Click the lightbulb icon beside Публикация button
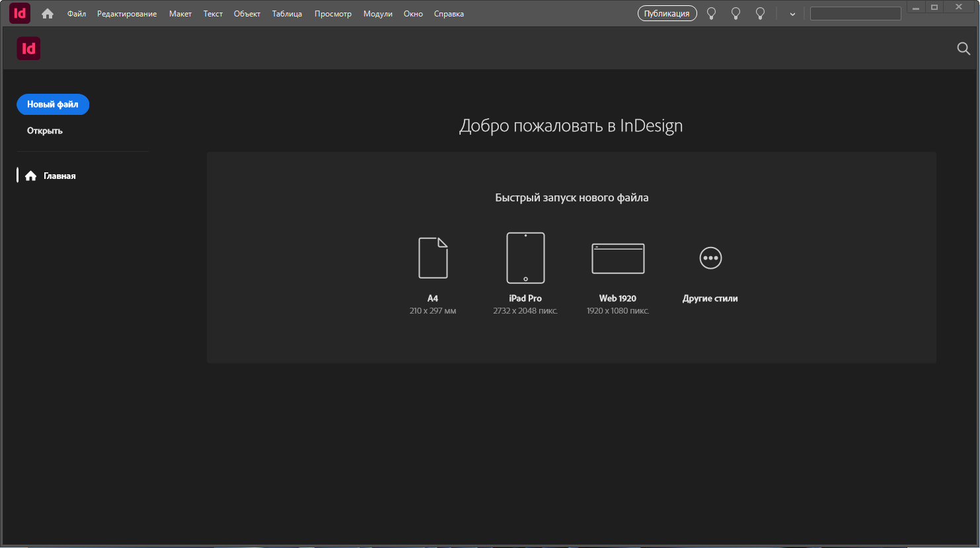Viewport: 980px width, 548px height. pyautogui.click(x=712, y=14)
